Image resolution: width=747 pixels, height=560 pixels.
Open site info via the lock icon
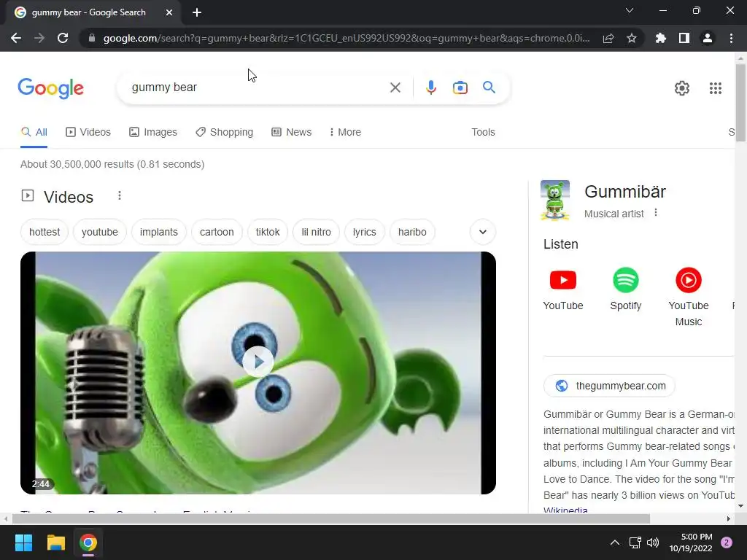coord(92,38)
